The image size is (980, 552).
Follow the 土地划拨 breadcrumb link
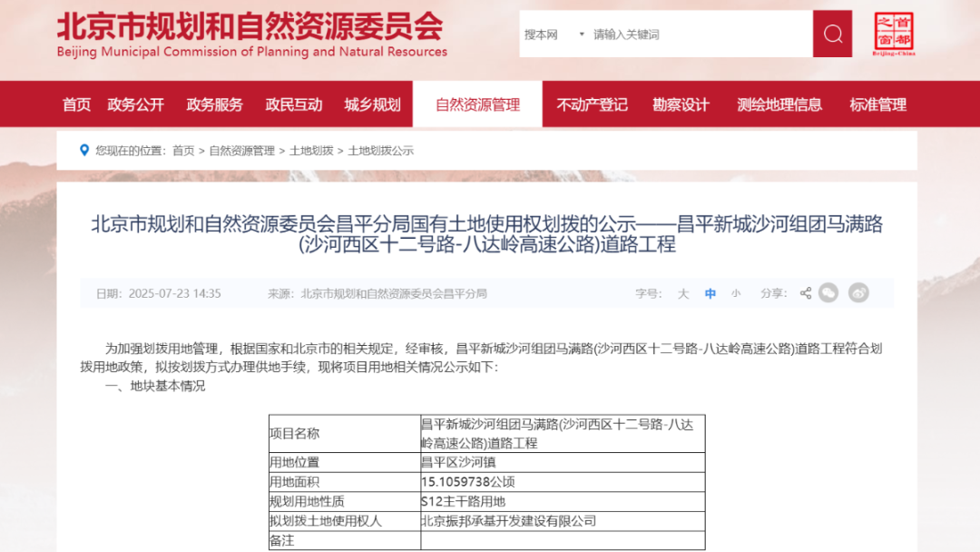pos(311,151)
